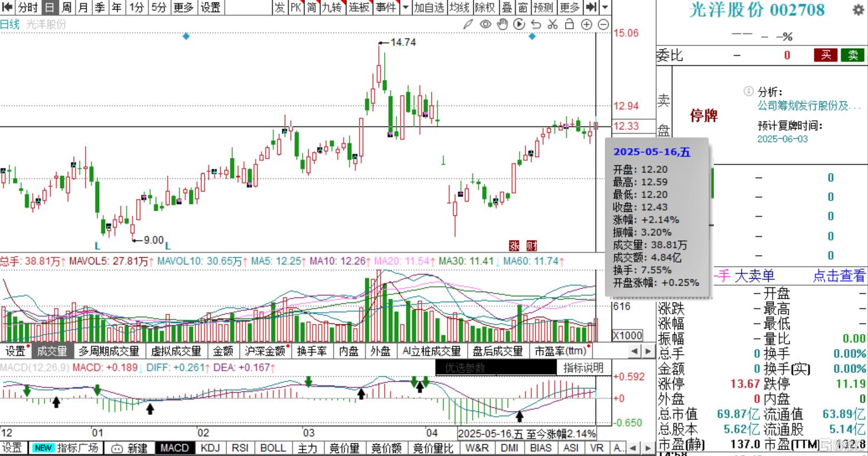Image resolution: width=868 pixels, height=456 pixels.
Task: Open the 公司筹划发行股份及 analysis link
Action: coord(809,105)
